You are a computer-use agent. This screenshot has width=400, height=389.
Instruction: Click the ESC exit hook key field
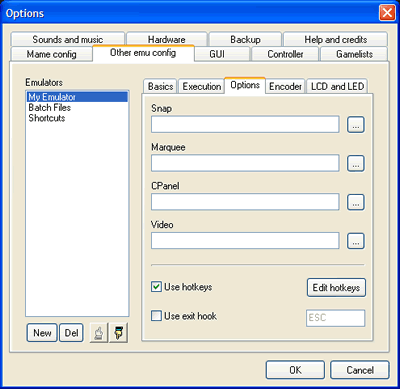pyautogui.click(x=336, y=318)
